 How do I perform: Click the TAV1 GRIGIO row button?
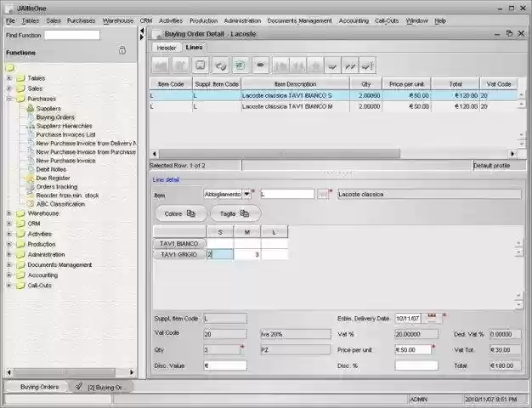click(x=179, y=255)
